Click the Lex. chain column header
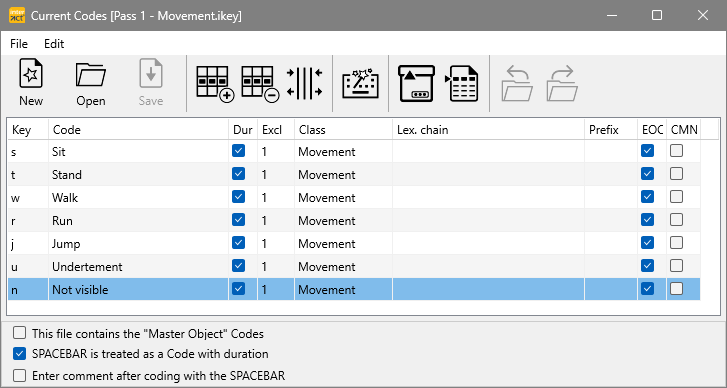This screenshot has width=727, height=388. pyautogui.click(x=489, y=130)
